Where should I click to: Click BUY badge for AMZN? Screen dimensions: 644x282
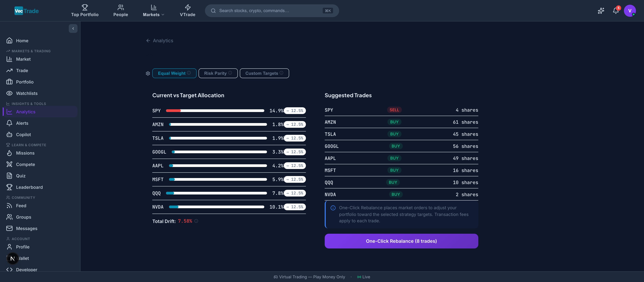click(394, 122)
